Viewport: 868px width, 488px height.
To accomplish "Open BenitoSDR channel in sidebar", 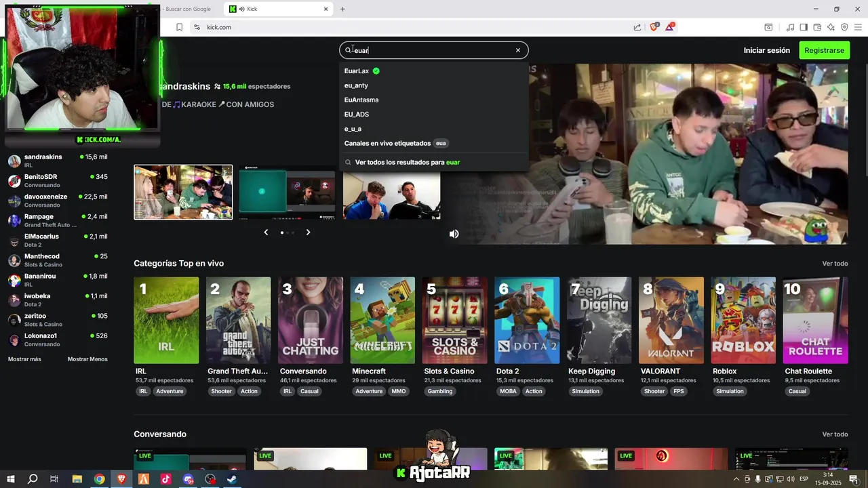I will point(58,180).
